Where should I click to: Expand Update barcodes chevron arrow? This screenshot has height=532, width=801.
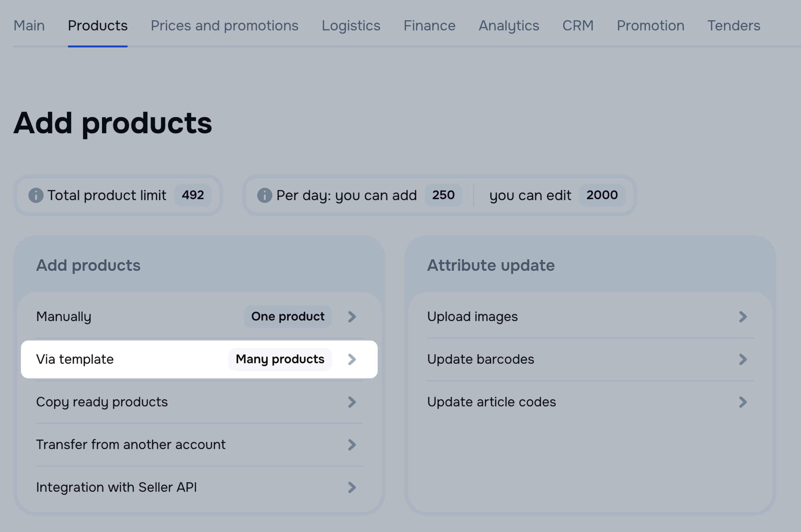coord(742,359)
